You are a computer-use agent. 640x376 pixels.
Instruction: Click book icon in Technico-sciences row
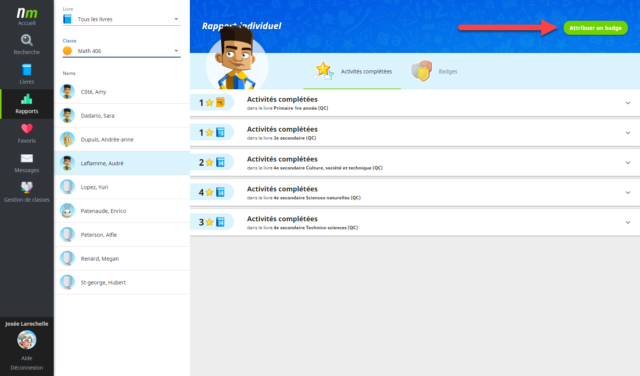220,222
